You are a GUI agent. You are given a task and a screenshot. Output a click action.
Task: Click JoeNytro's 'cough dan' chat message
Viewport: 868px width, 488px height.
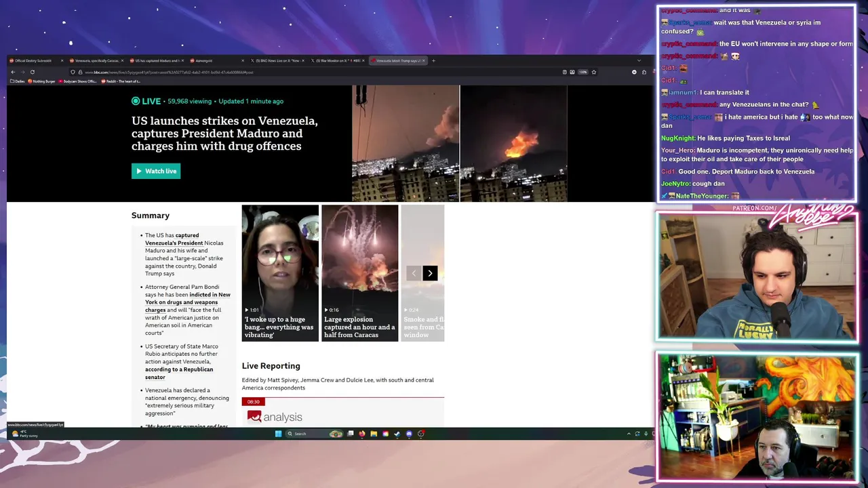tap(693, 184)
